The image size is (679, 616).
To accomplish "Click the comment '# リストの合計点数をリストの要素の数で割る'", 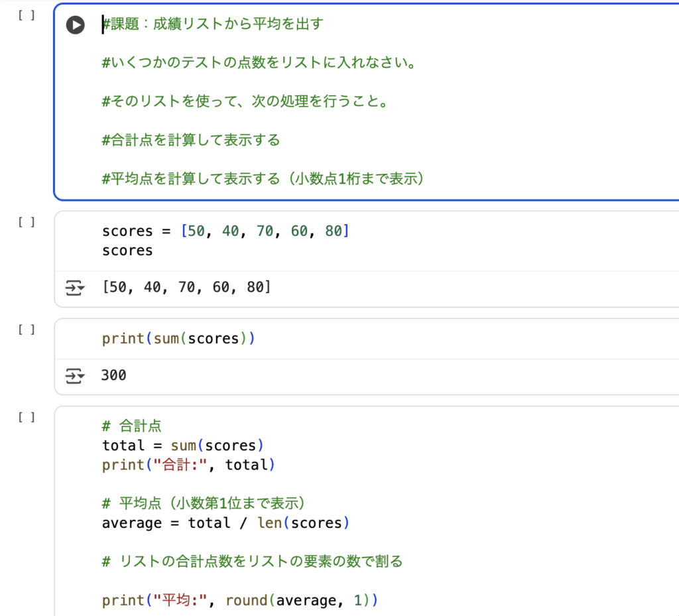I will (x=252, y=562).
